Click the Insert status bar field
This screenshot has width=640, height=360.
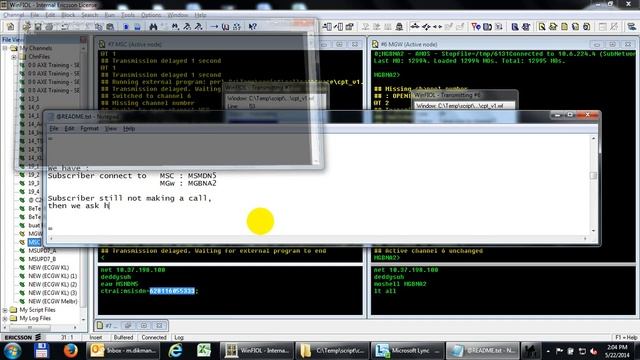[x=96, y=338]
